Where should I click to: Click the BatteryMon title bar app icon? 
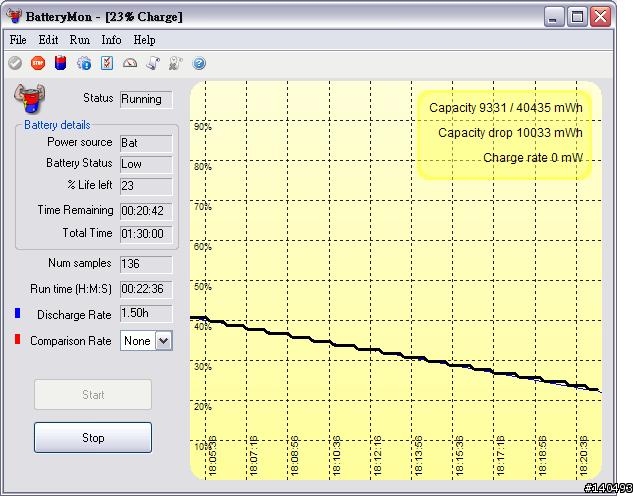(14, 16)
